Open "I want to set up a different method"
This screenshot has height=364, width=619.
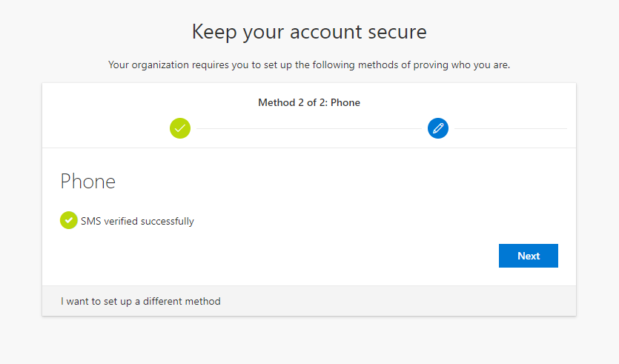tap(141, 301)
